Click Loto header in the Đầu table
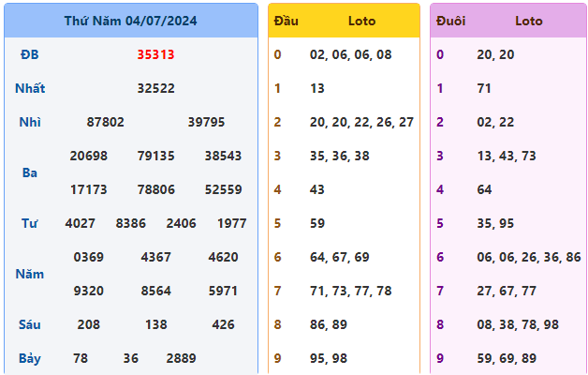 [362, 21]
